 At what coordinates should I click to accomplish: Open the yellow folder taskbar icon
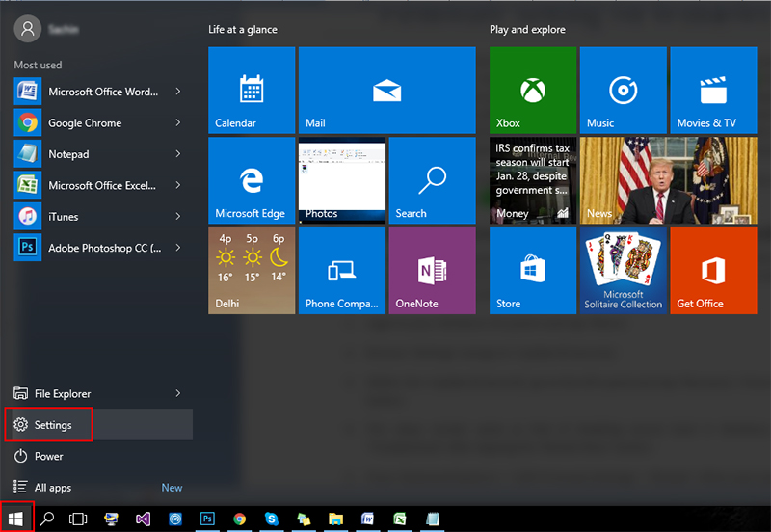pos(335,519)
